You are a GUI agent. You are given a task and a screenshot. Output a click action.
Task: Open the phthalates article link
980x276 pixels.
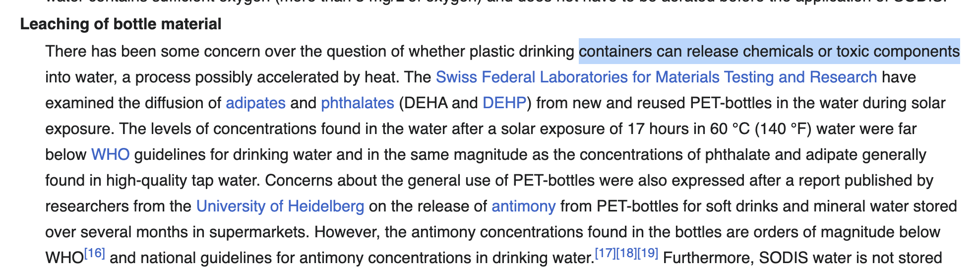point(357,103)
